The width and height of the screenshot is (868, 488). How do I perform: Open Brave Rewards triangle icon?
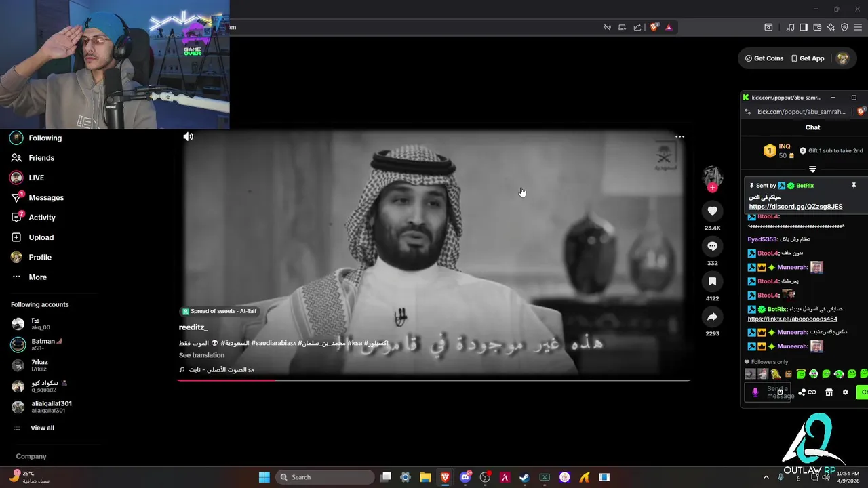[x=669, y=27]
